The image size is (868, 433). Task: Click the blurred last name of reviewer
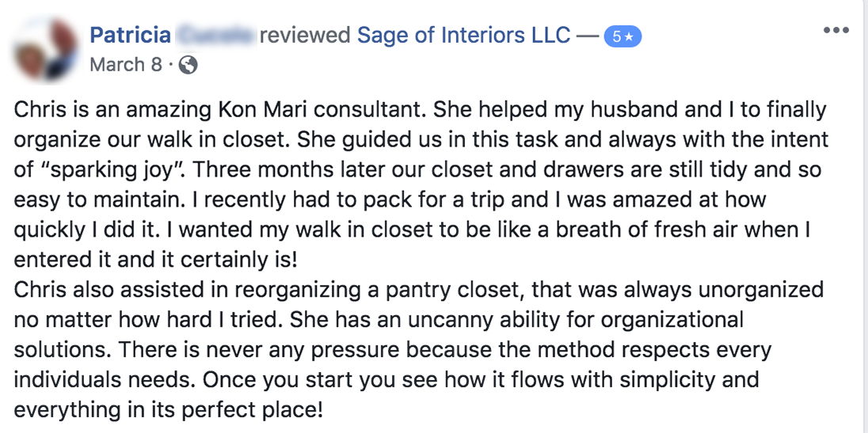tap(216, 36)
